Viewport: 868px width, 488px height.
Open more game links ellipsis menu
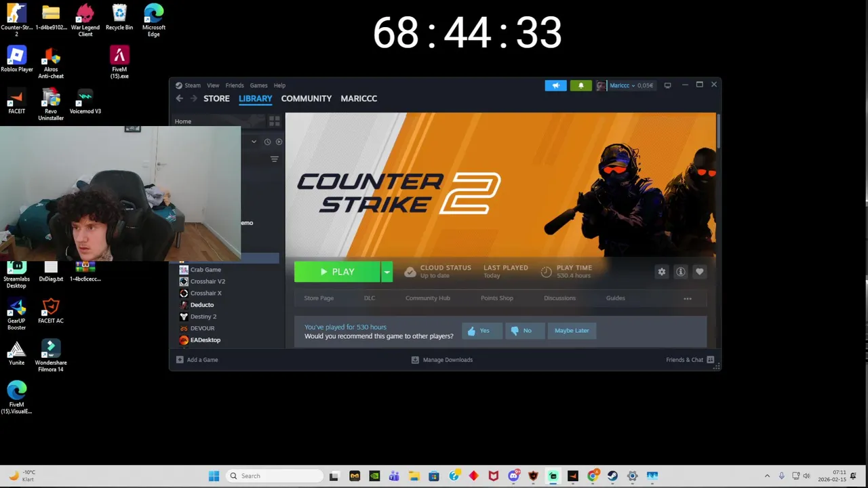click(x=688, y=298)
